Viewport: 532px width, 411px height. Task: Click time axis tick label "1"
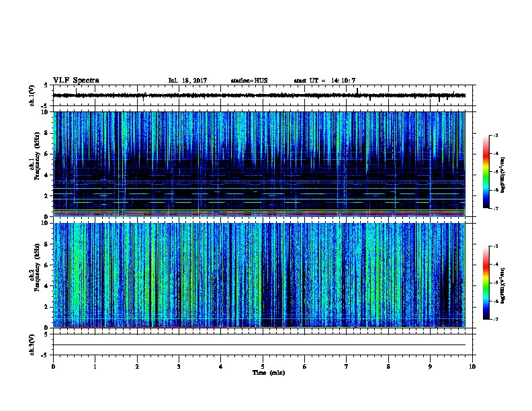[95, 367]
